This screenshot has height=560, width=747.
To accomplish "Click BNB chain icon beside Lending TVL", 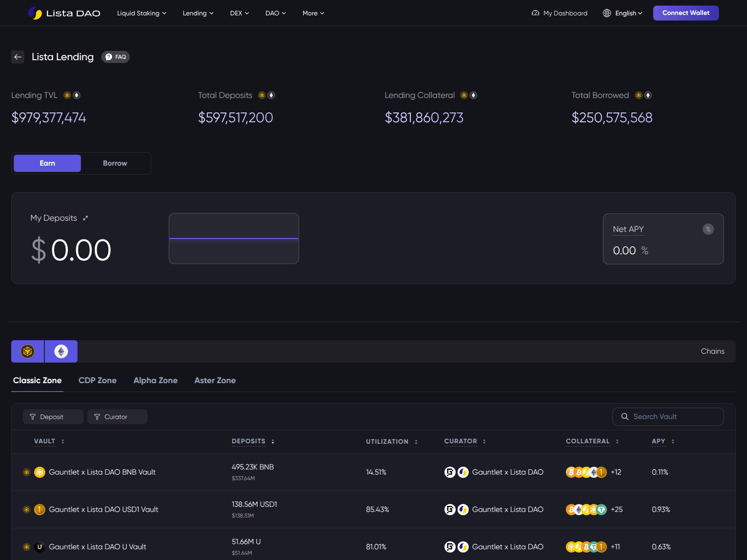I will [x=67, y=95].
